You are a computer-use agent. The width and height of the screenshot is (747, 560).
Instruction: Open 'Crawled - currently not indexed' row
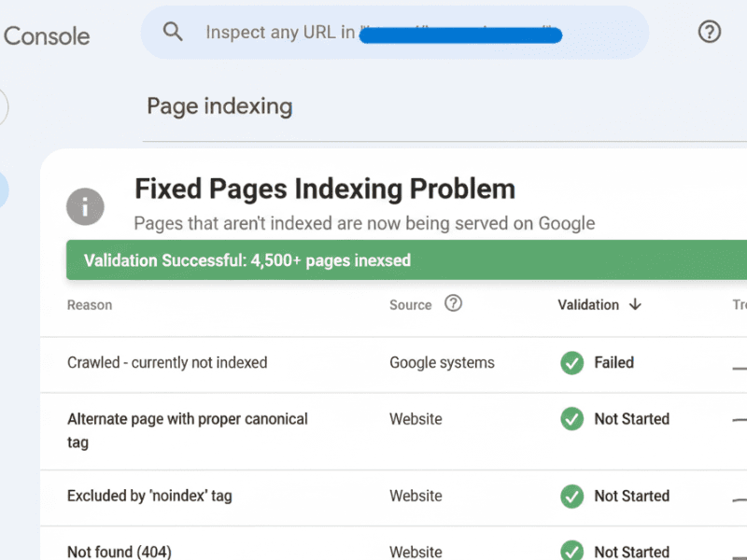tap(393, 365)
